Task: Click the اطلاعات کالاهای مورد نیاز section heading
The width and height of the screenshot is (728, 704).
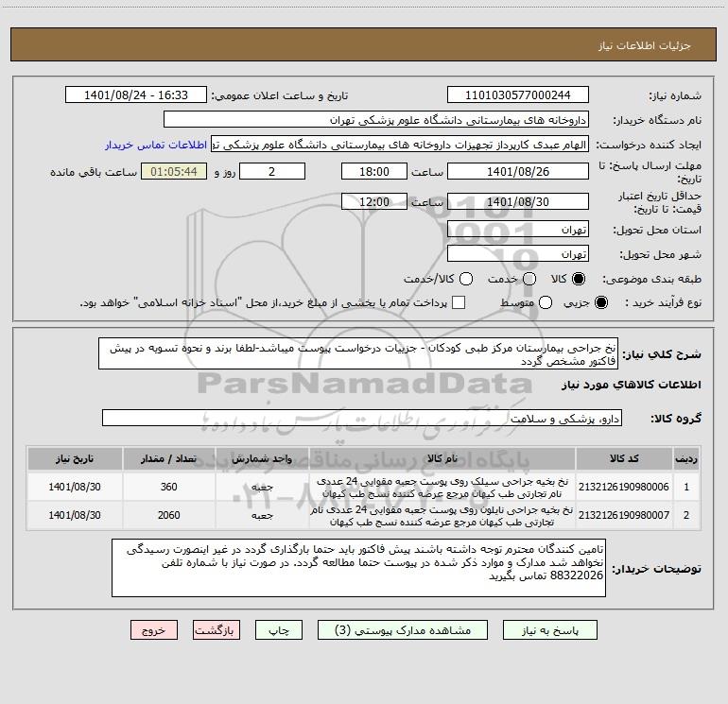Action: [632, 385]
